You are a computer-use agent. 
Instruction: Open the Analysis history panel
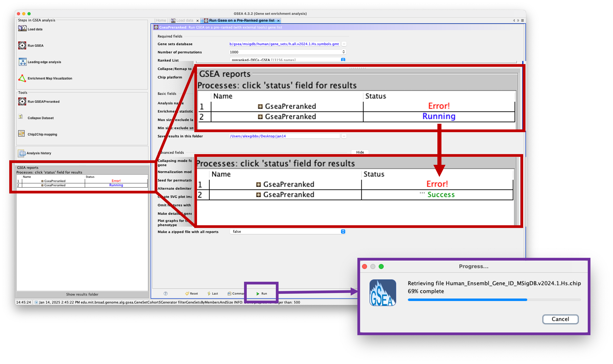click(x=35, y=153)
